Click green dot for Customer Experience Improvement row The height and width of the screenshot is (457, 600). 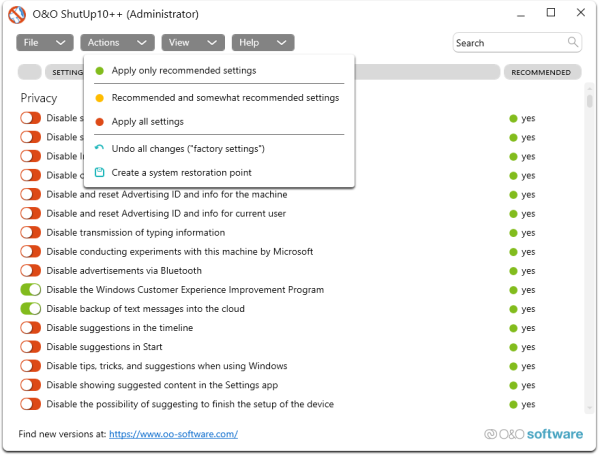(513, 290)
